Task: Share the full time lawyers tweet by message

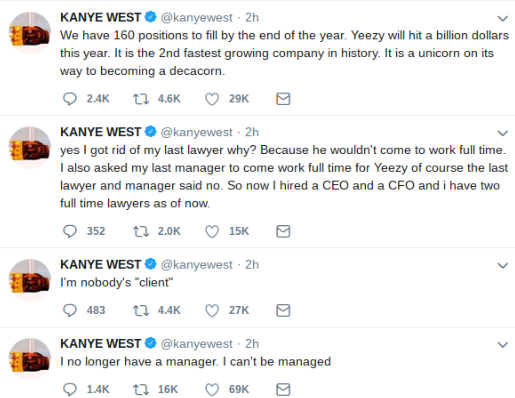Action: (283, 231)
